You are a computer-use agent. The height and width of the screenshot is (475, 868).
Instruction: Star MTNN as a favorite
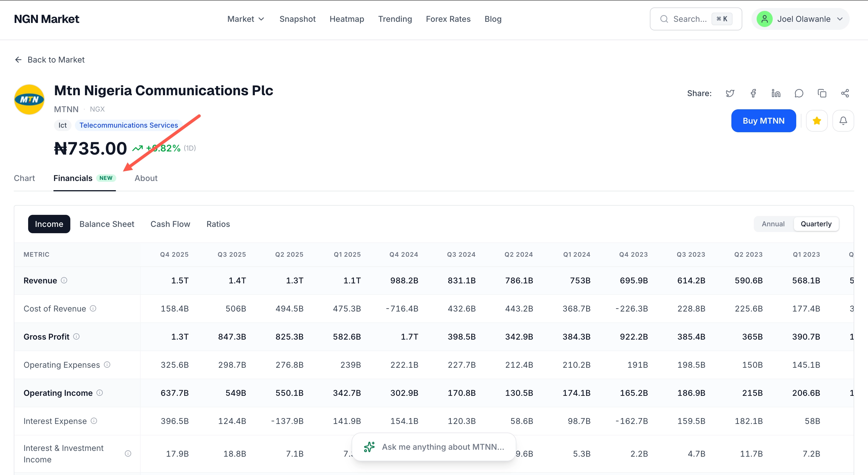coord(817,120)
